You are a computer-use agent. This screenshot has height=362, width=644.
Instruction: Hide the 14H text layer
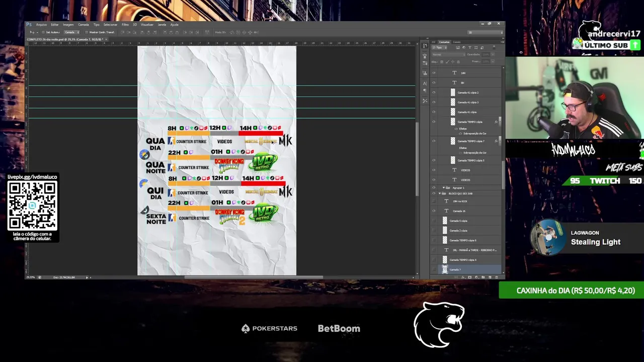pyautogui.click(x=434, y=73)
